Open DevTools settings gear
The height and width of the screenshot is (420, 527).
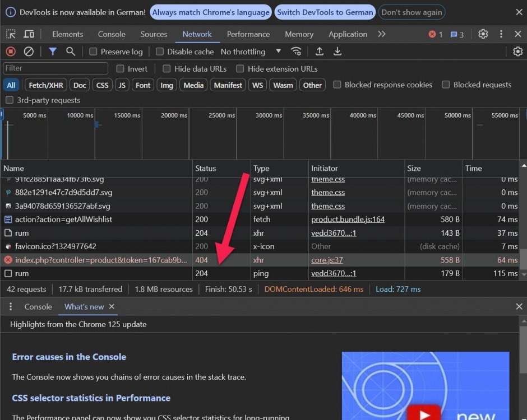pos(483,34)
